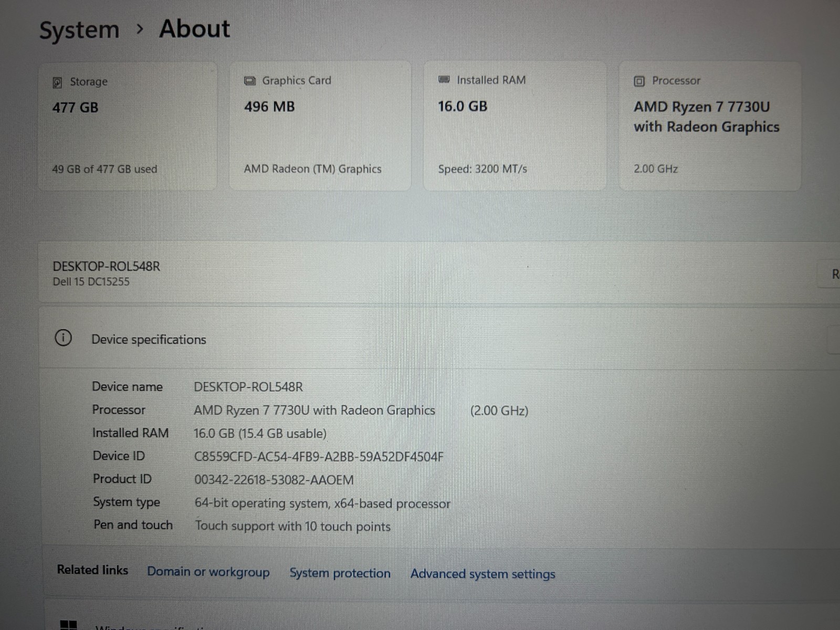Open Advanced system settings link
Screen dimensions: 840x630
[483, 574]
